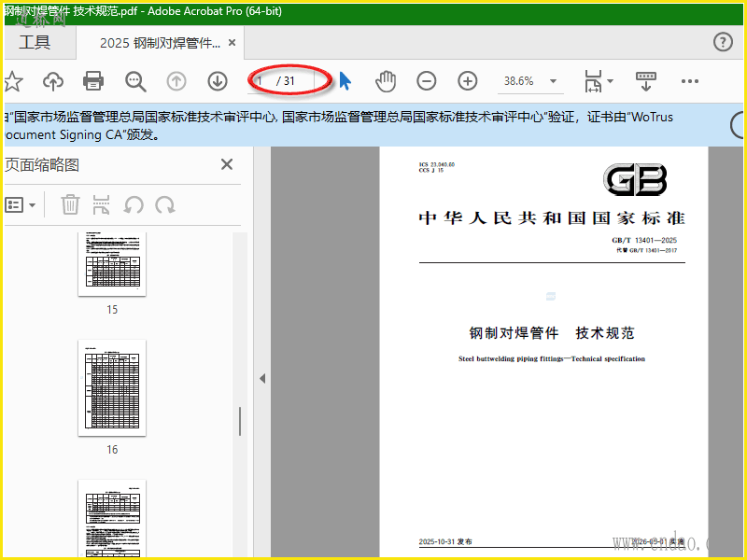
Task: Open the more tools ellipsis menu
Action: tap(690, 81)
